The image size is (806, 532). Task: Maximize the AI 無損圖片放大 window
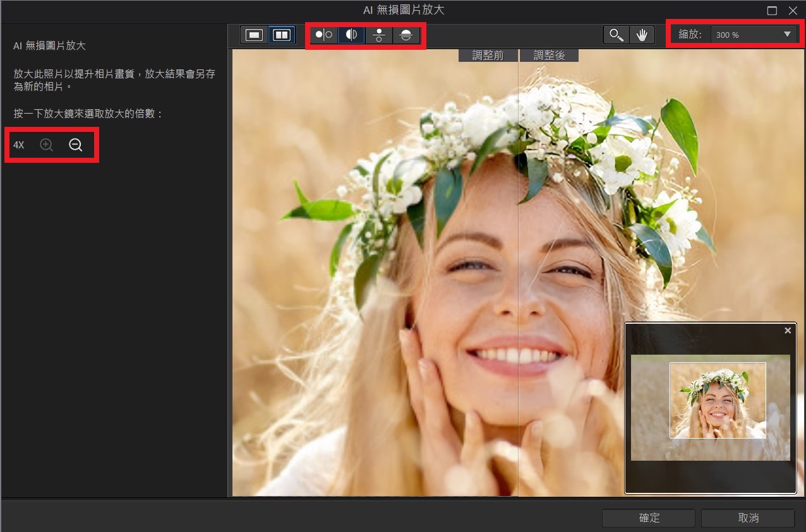tap(772, 11)
